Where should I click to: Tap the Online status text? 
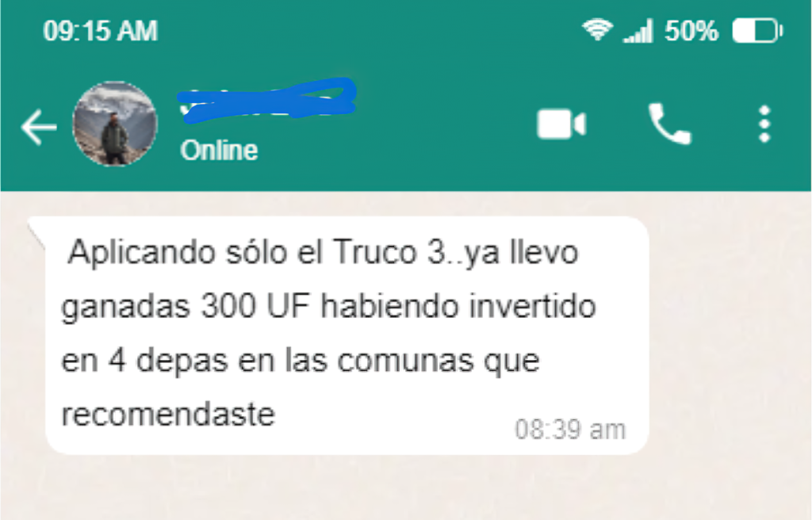pyautogui.click(x=219, y=151)
